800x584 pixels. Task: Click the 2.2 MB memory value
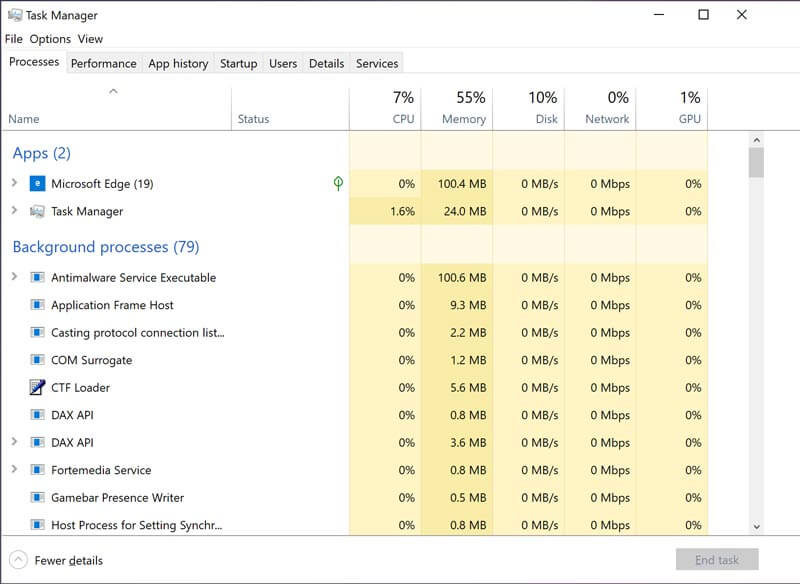tap(468, 333)
